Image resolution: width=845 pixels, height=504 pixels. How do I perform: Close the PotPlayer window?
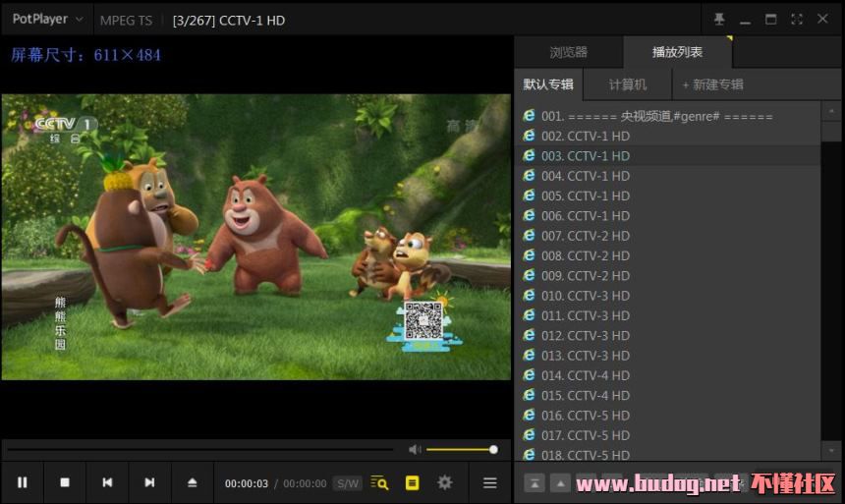(x=822, y=19)
